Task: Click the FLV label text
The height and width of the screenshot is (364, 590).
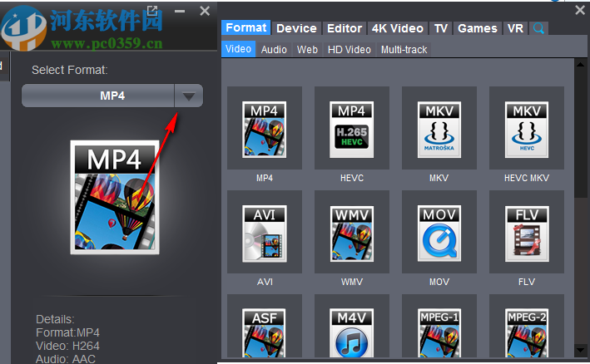Action: coord(527,282)
